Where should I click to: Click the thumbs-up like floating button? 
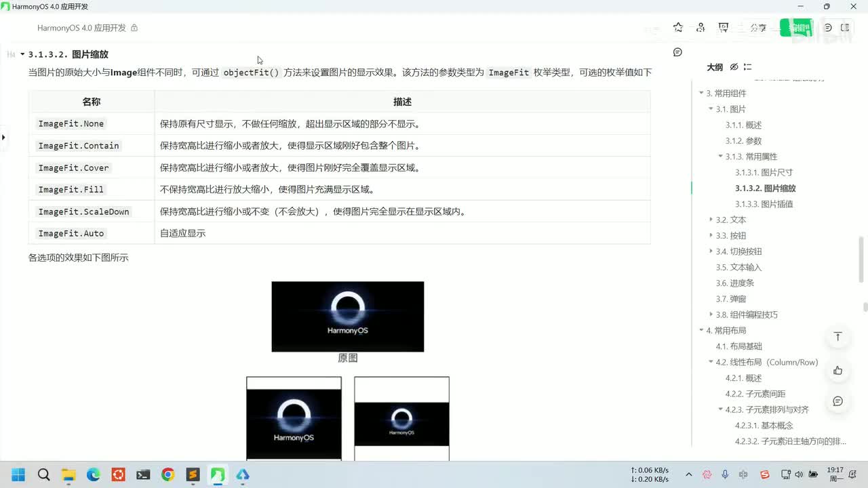tap(837, 370)
